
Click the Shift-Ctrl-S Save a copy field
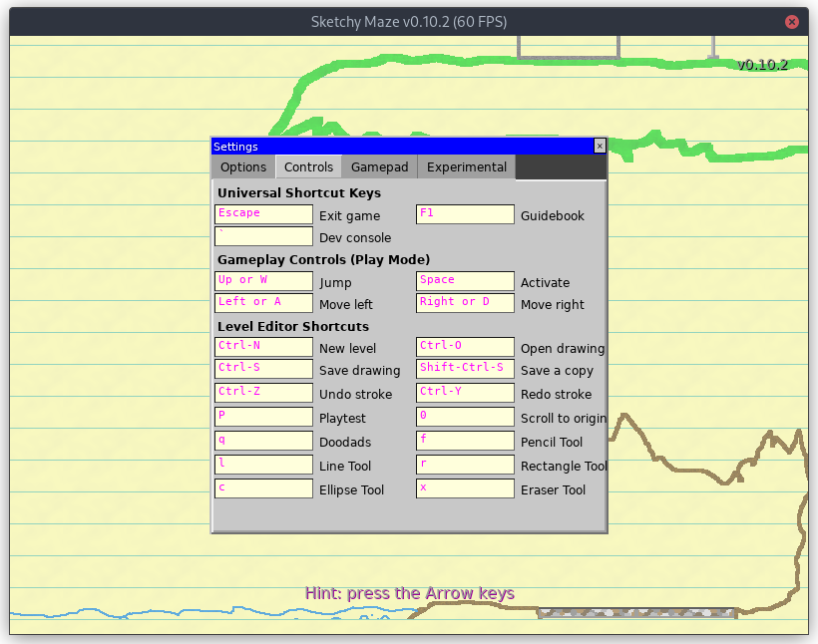[465, 369]
